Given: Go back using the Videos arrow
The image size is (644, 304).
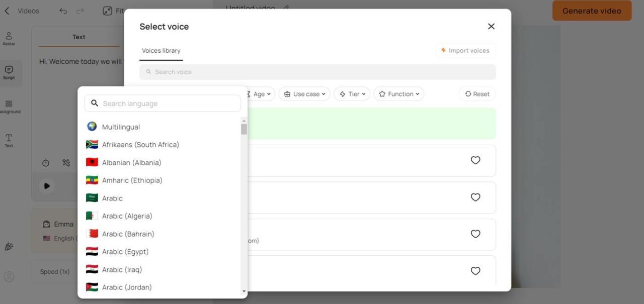Looking at the screenshot, I should point(7,11).
